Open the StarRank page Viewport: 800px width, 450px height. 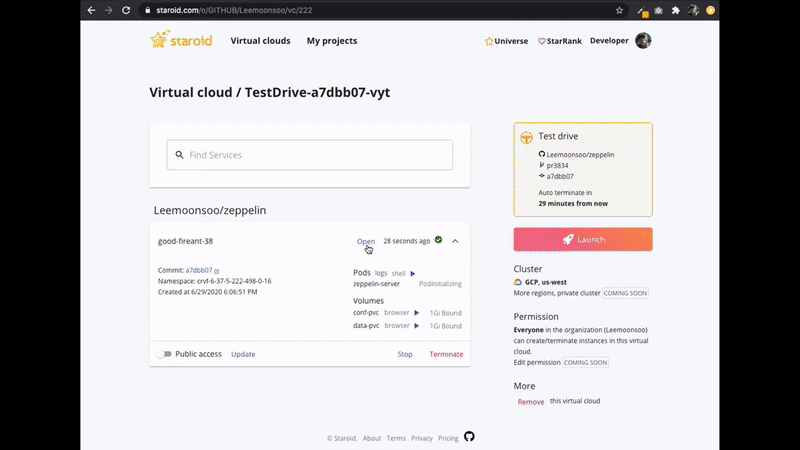560,41
